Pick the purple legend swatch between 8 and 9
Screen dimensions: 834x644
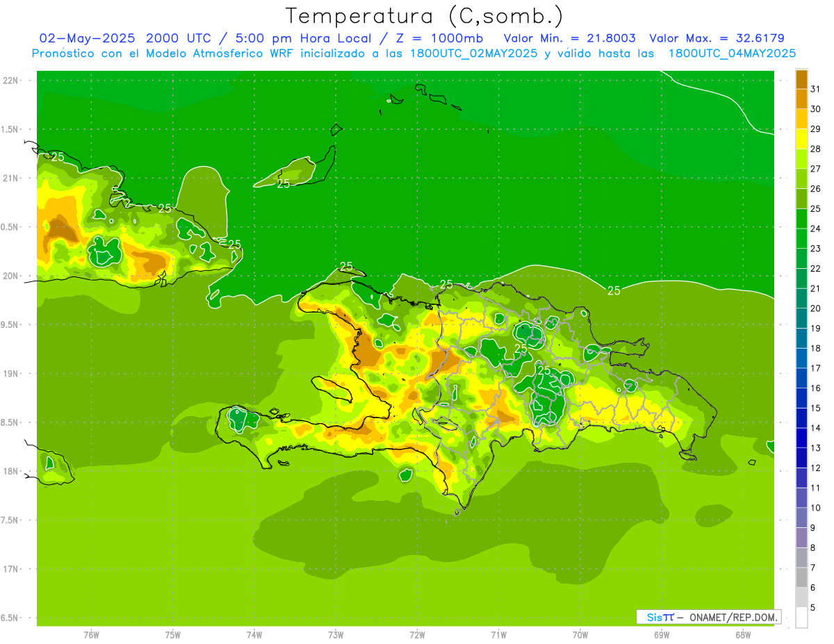click(x=801, y=538)
